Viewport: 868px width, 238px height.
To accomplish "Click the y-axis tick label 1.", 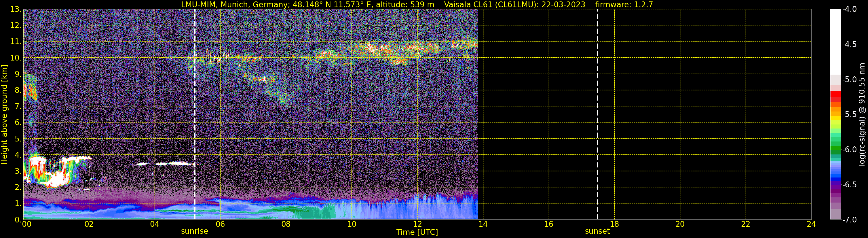I will click(18, 204).
